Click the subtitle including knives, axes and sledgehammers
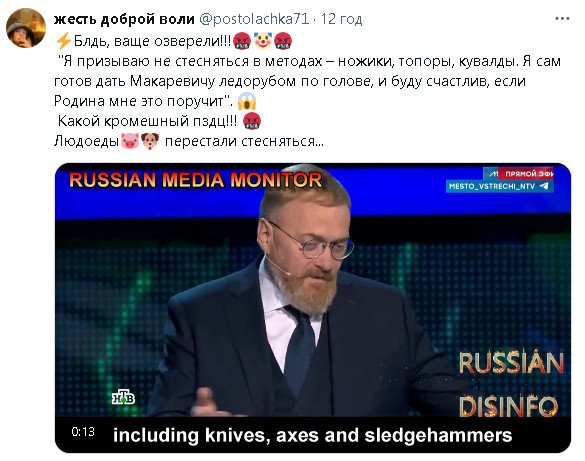585x461 pixels. point(312,435)
